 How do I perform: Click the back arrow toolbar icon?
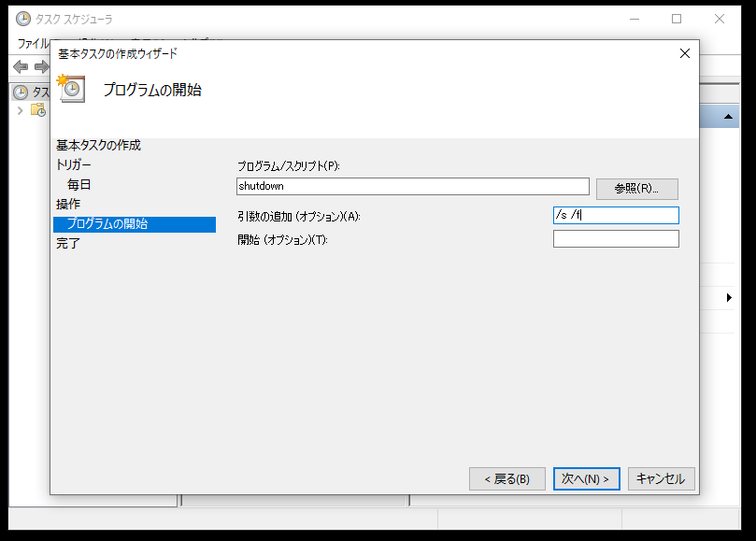21,66
